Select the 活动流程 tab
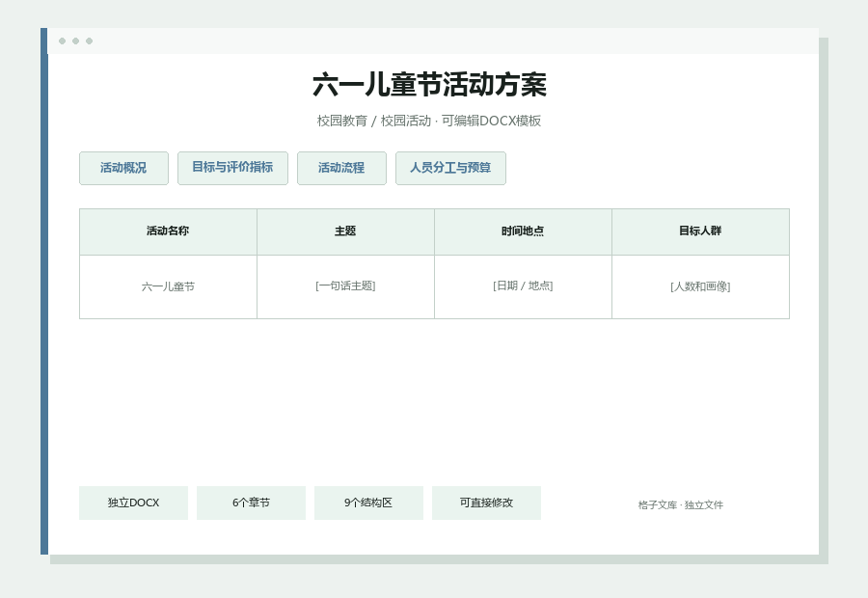This screenshot has height=598, width=868. click(x=341, y=168)
